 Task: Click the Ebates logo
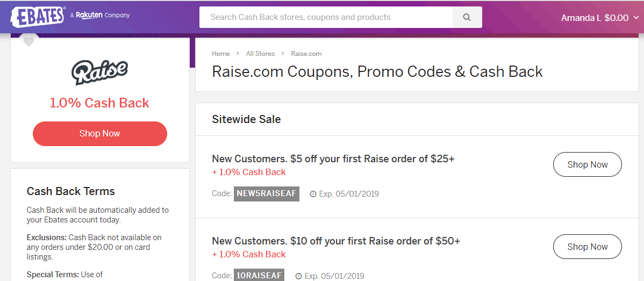[38, 16]
